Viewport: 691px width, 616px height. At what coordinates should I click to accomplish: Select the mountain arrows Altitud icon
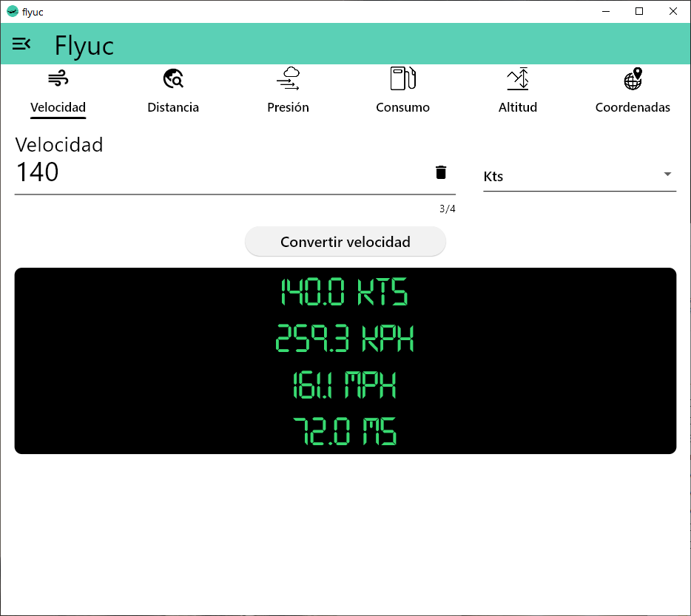click(518, 78)
